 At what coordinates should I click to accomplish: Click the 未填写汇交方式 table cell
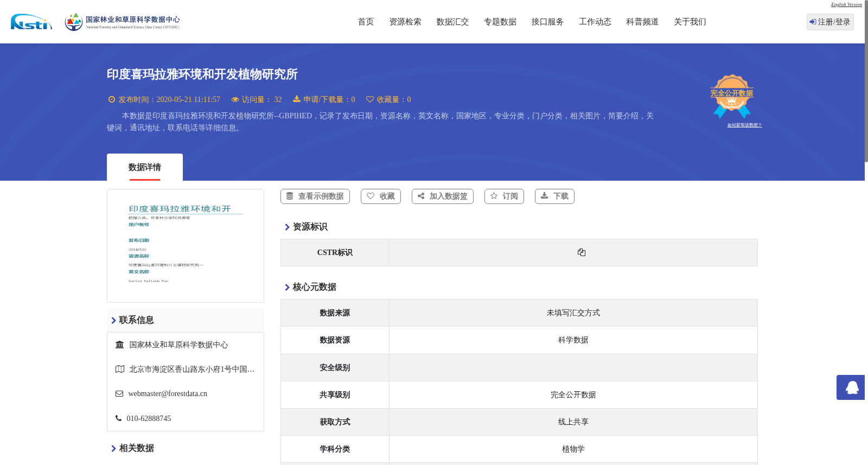pos(573,313)
